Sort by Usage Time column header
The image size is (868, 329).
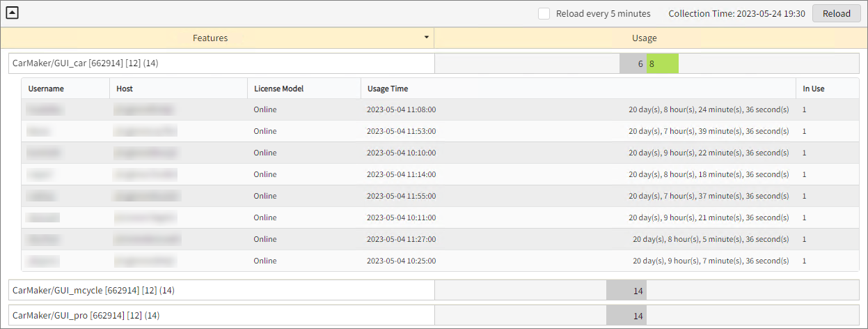[x=578, y=89]
